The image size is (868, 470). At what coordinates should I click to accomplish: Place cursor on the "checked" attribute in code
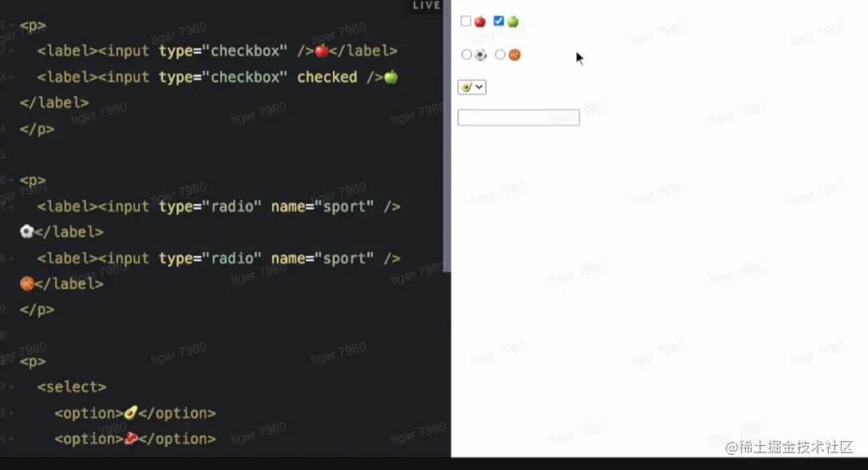click(x=327, y=77)
